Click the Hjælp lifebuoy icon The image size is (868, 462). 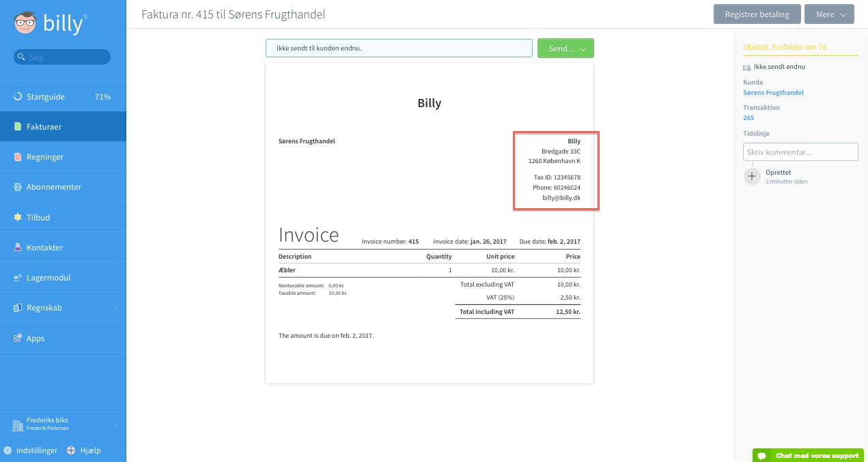coord(72,450)
